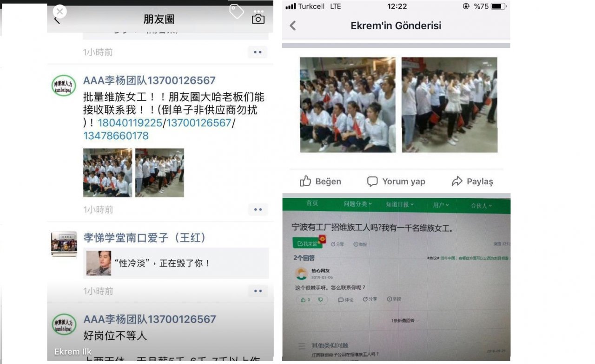Tap the price tag icon at top
Viewport: 595px width, 364px height.
point(236,11)
